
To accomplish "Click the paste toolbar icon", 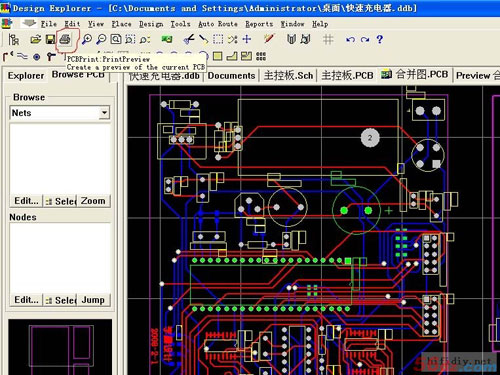I will coord(203,39).
